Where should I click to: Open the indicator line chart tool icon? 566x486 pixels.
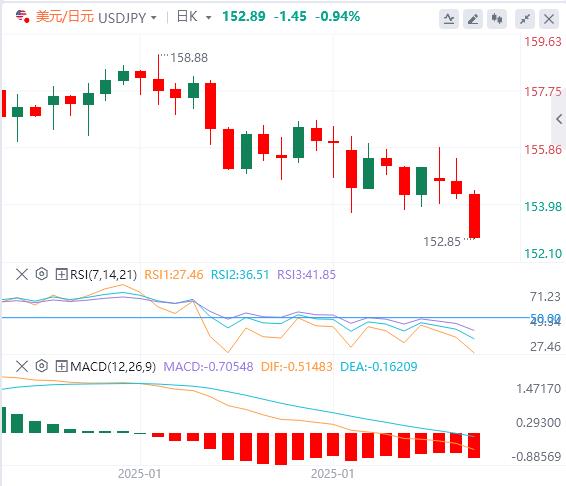tap(449, 18)
